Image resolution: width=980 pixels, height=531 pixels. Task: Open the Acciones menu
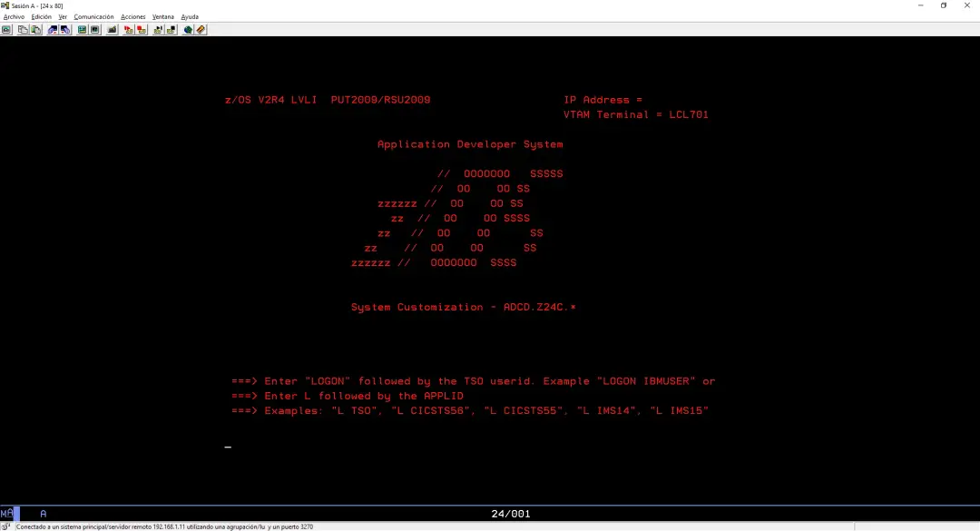tap(133, 17)
